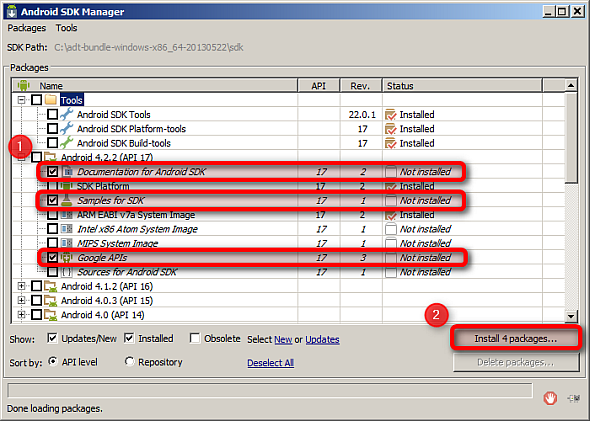
Task: Check the Intel x86 Atom System Image box
Action: coord(53,229)
